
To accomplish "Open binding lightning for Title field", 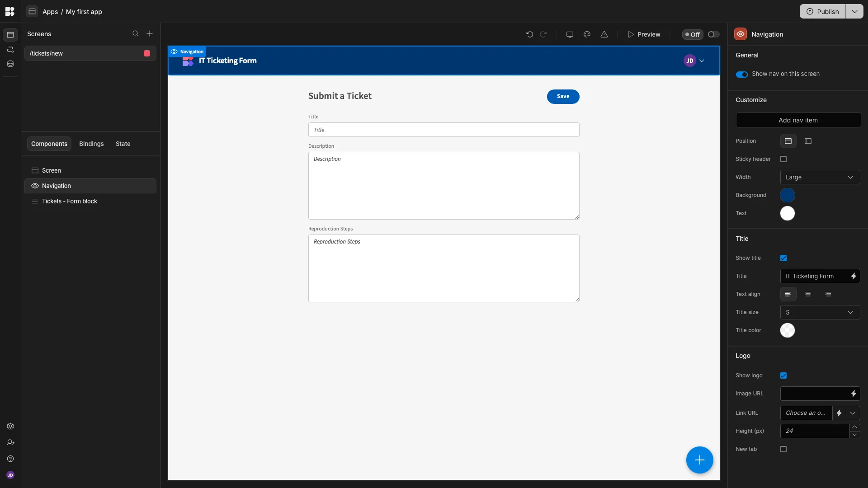I will [854, 276].
